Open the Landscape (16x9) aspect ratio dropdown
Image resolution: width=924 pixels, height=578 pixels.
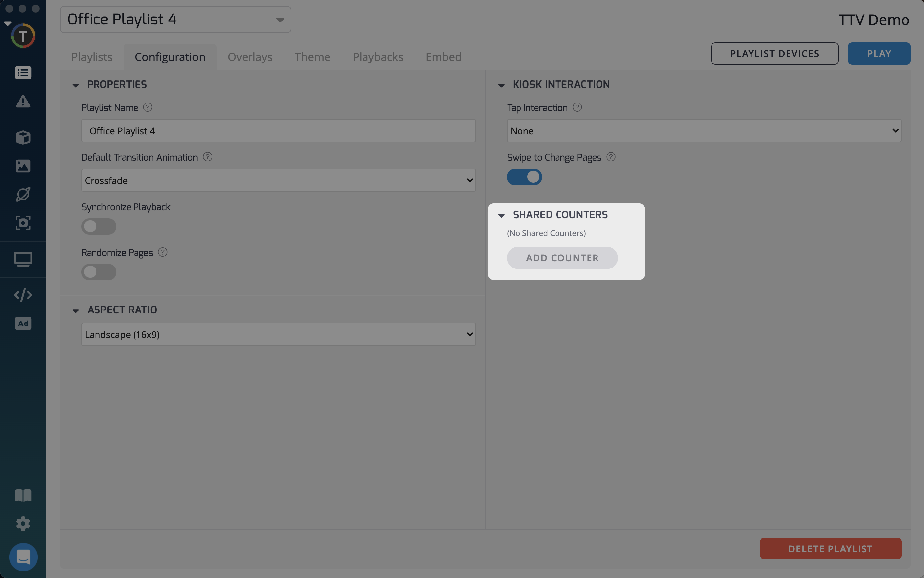pos(278,335)
